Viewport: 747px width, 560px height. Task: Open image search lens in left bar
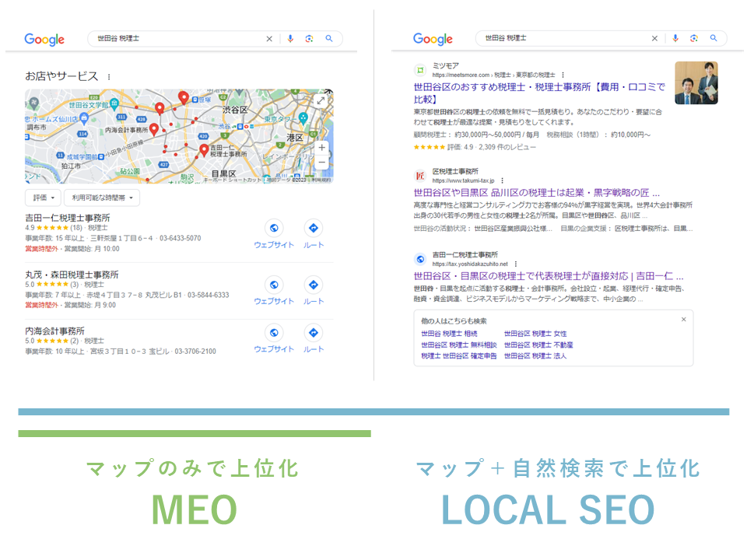(309, 39)
